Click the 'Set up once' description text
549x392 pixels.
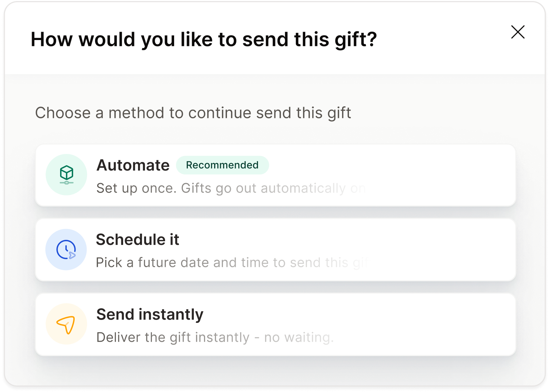231,188
